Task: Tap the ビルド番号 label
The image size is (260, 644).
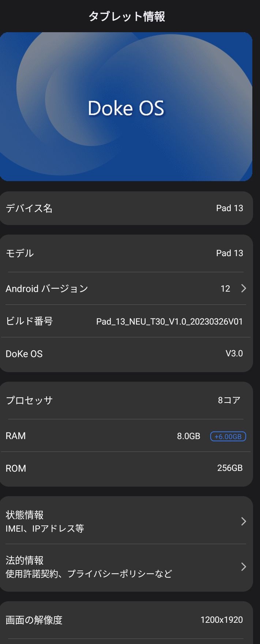Action: tap(29, 321)
